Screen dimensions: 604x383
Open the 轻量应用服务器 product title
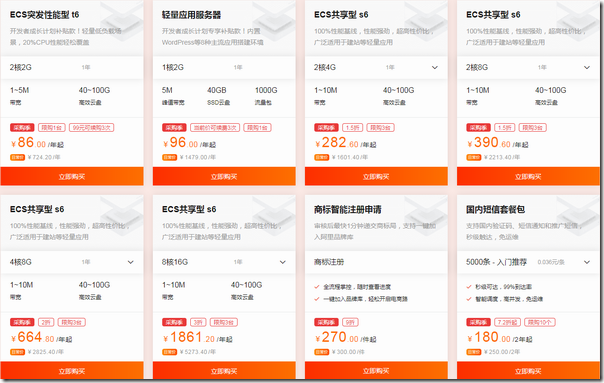(191, 15)
